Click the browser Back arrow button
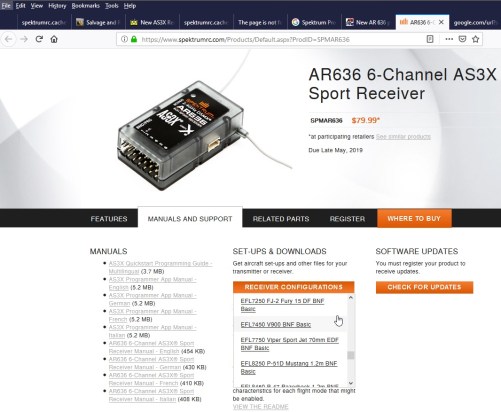The height and width of the screenshot is (412, 501). coord(8,39)
